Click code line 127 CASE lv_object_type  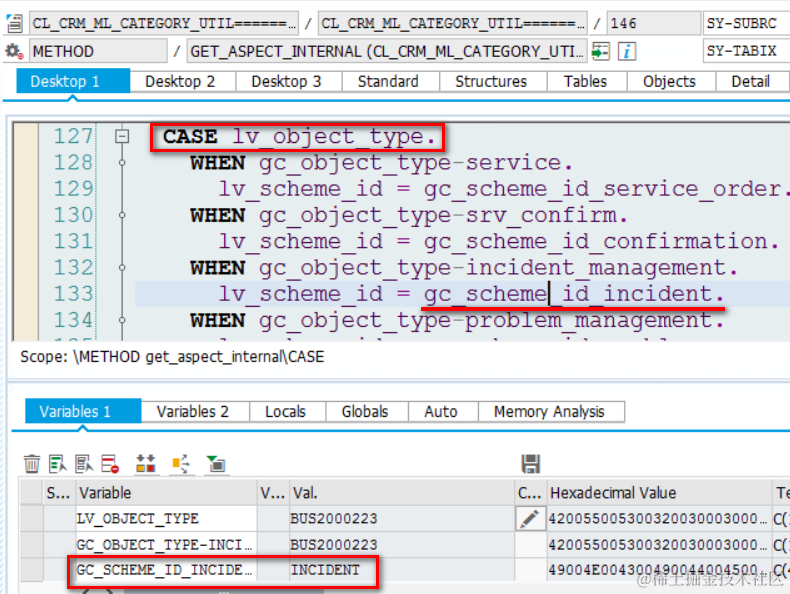click(299, 136)
